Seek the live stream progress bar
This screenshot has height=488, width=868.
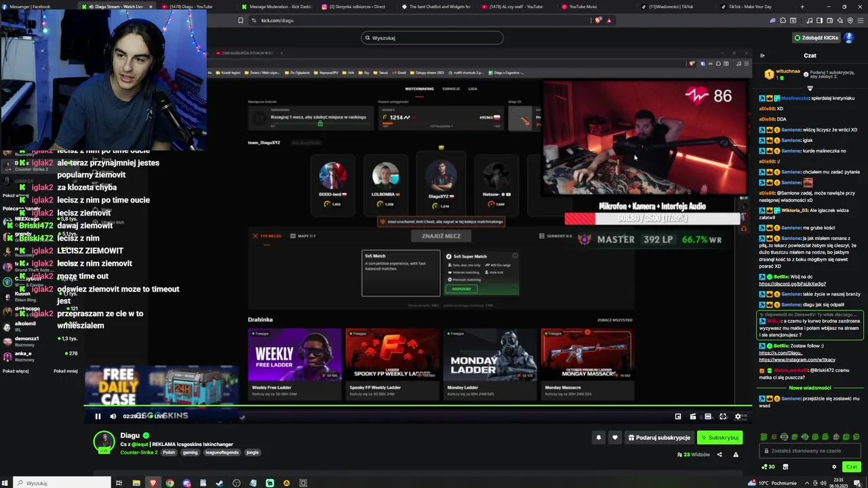418,406
